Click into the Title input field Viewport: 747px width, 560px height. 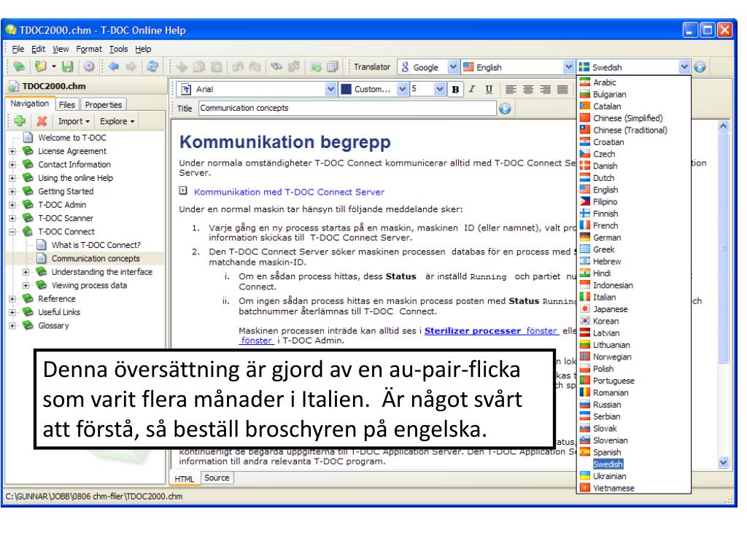pos(347,108)
